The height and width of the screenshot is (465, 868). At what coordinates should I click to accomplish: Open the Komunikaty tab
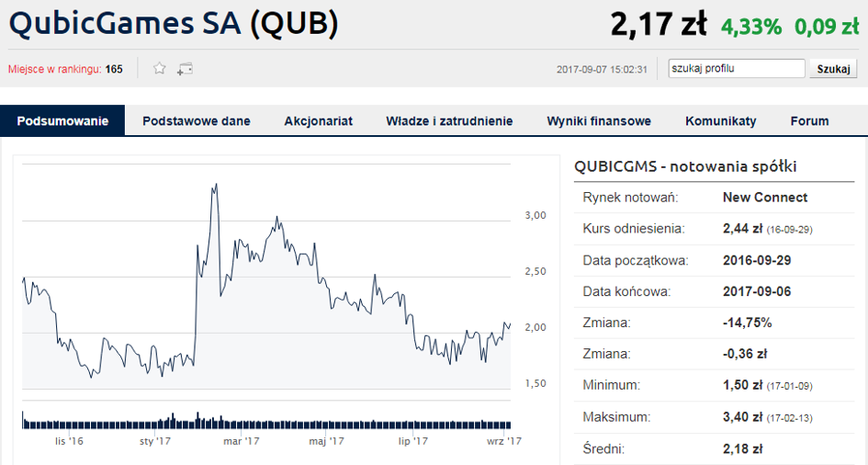pos(721,120)
